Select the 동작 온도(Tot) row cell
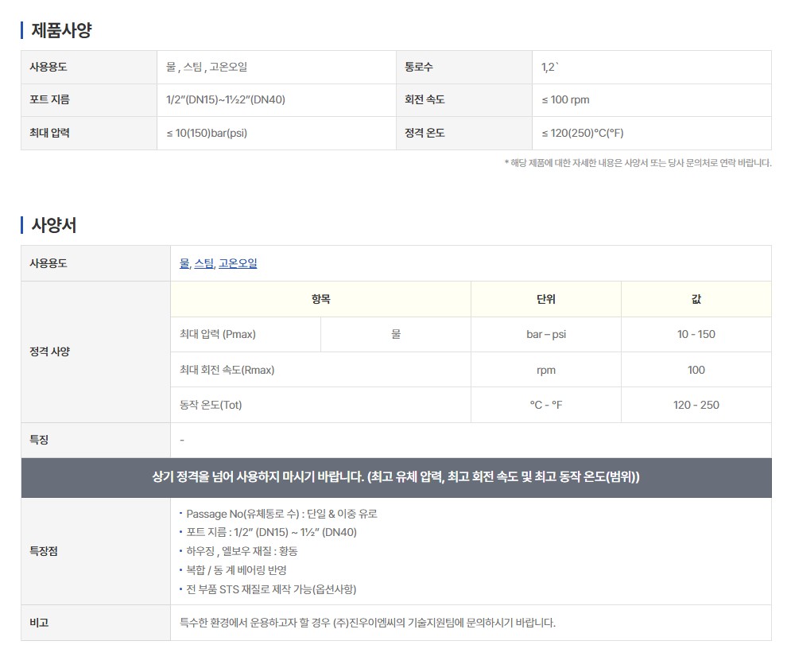This screenshot has width=791, height=672. (x=211, y=405)
